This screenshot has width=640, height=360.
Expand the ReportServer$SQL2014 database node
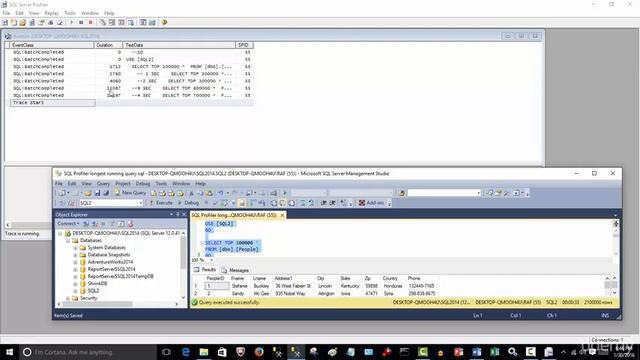pyautogui.click(x=75, y=269)
